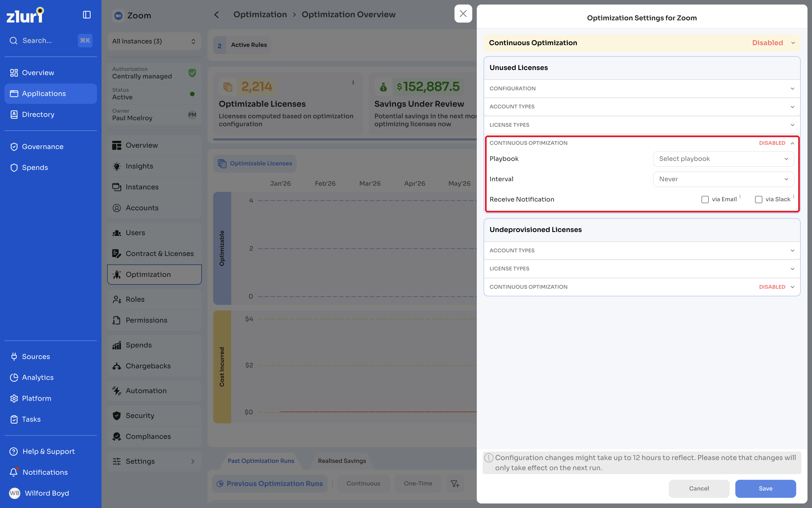Open the All Instances (3) selector
Viewport: 812px width, 508px height.
[154, 41]
